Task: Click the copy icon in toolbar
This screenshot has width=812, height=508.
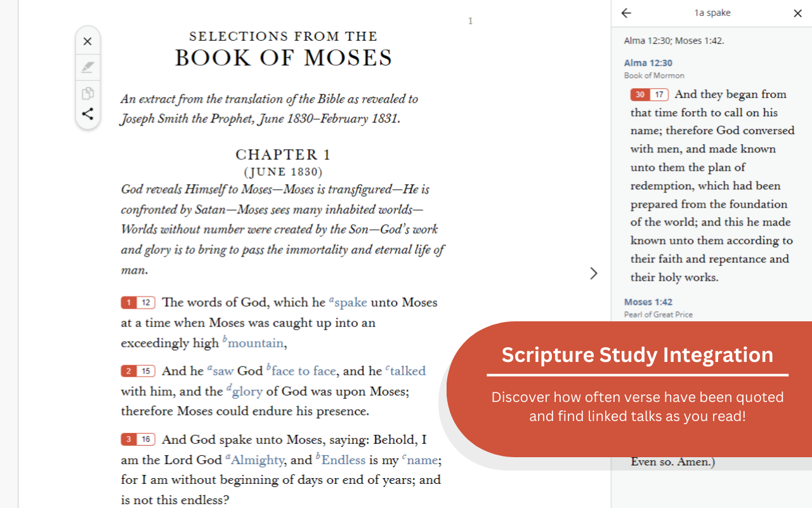Action: pyautogui.click(x=88, y=93)
